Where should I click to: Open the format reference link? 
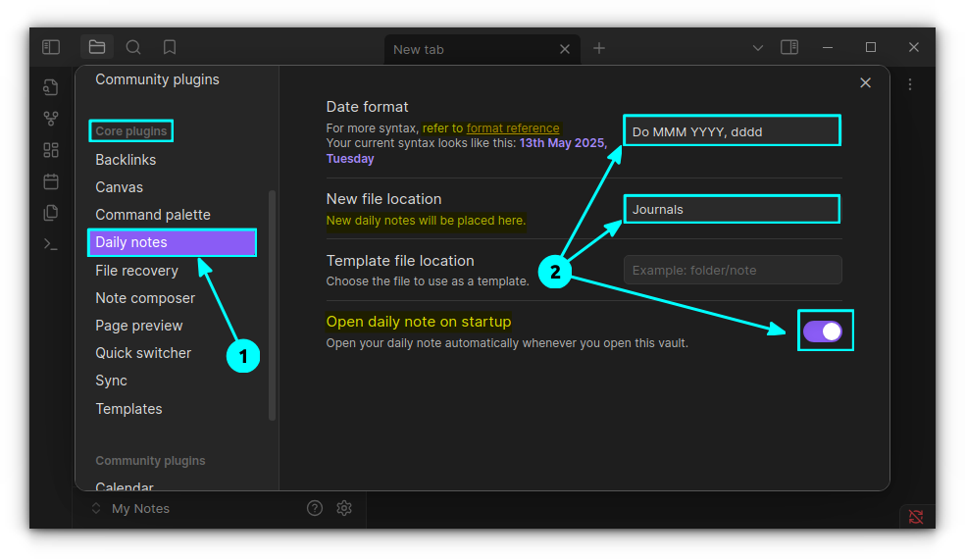(x=513, y=127)
